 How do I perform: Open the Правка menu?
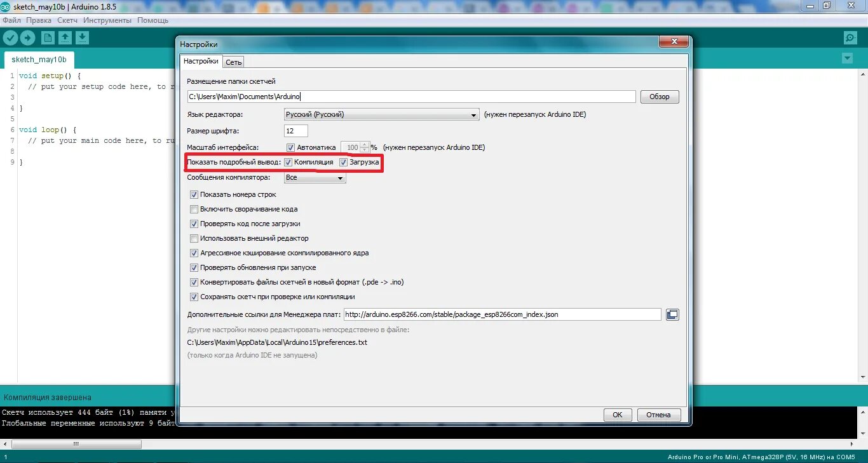[x=39, y=20]
